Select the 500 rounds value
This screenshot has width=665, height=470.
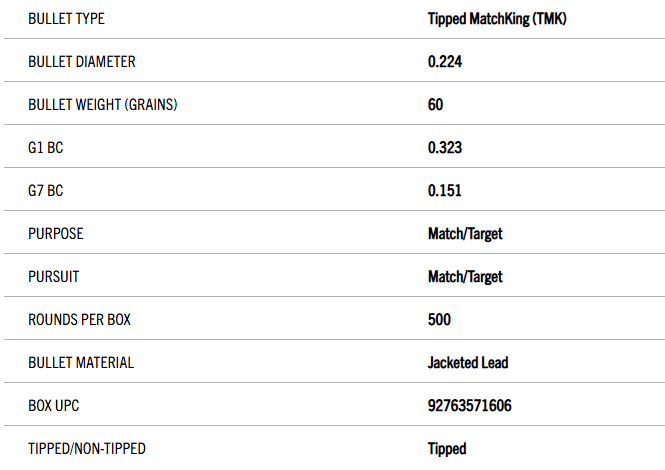pyautogui.click(x=439, y=320)
